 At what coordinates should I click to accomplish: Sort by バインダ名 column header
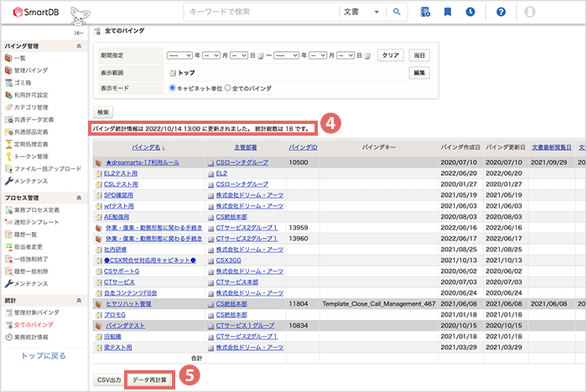tap(146, 147)
